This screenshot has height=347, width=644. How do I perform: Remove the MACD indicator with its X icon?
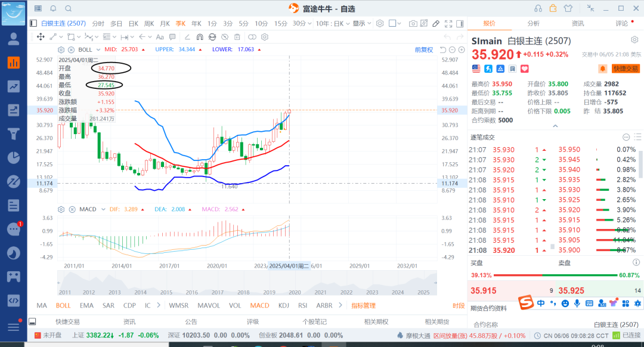(x=72, y=209)
